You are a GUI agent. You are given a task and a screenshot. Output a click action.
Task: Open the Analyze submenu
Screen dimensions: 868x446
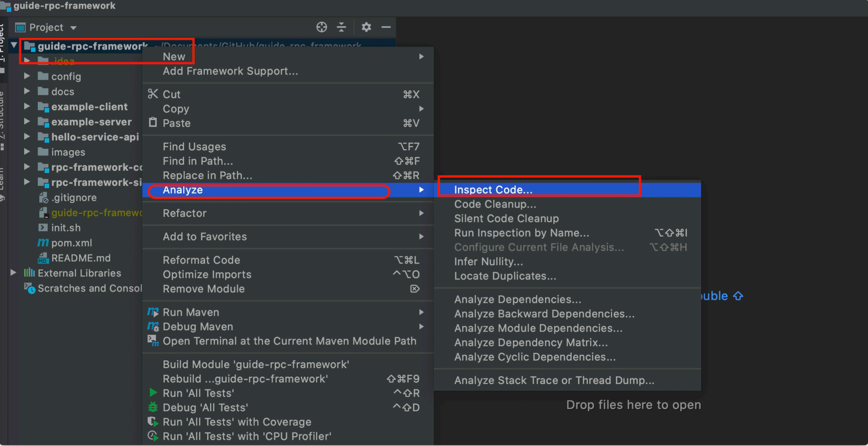click(x=288, y=190)
